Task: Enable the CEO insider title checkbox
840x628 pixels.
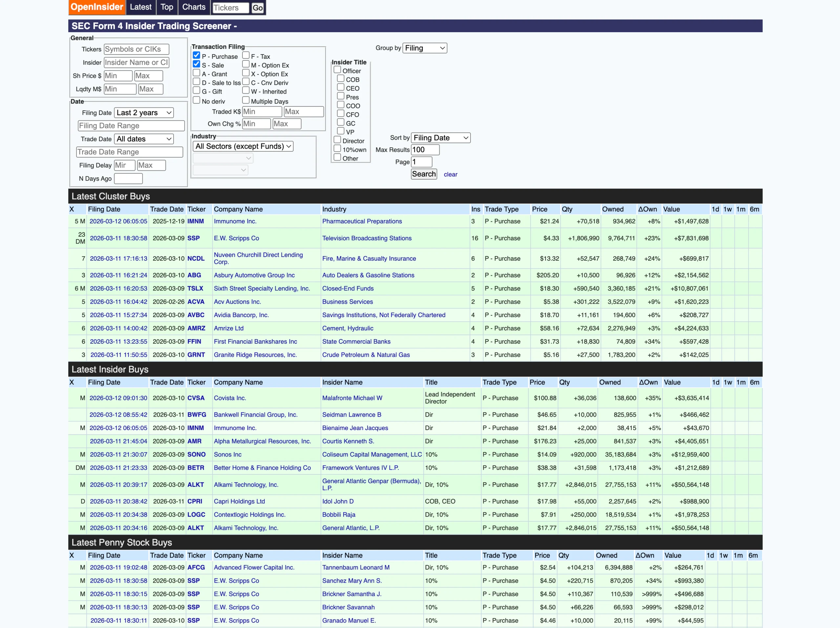Action: 341,87
